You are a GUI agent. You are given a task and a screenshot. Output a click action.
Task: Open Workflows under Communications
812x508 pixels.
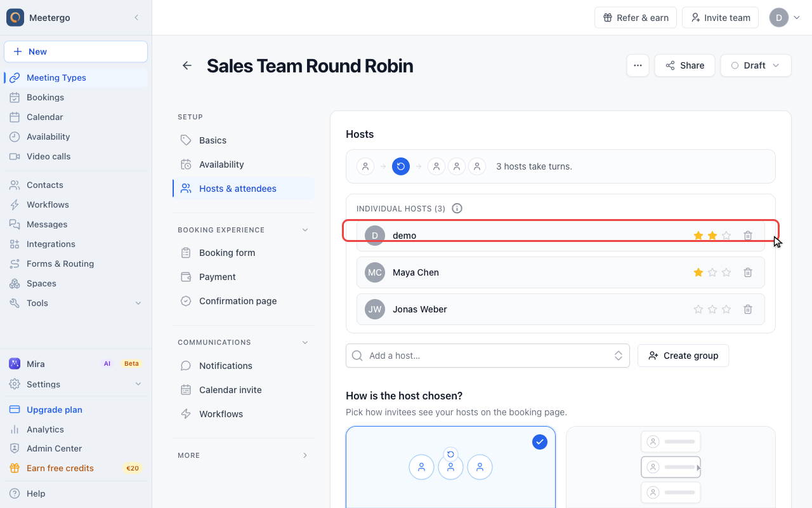click(244, 414)
